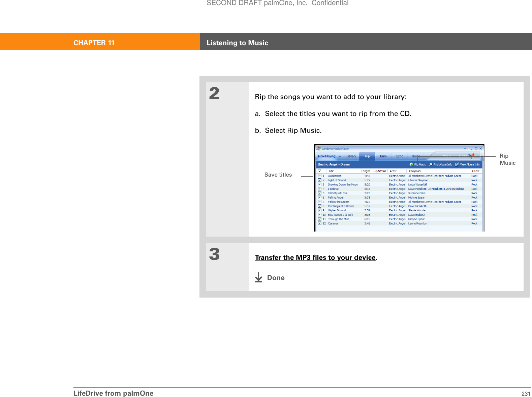532x397 pixels.
Task: Select the song title Light of Sound
Action: pyautogui.click(x=337, y=180)
